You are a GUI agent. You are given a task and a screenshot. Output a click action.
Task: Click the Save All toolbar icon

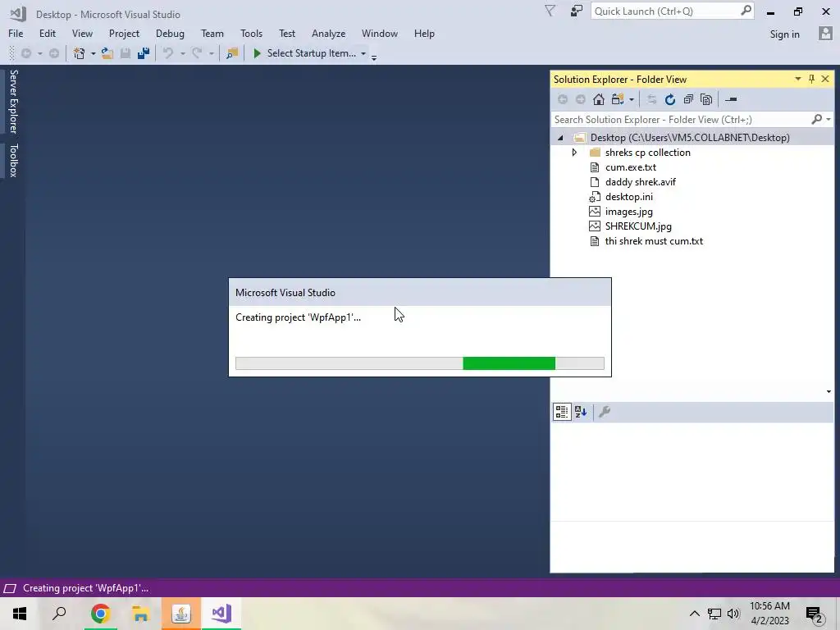point(143,53)
